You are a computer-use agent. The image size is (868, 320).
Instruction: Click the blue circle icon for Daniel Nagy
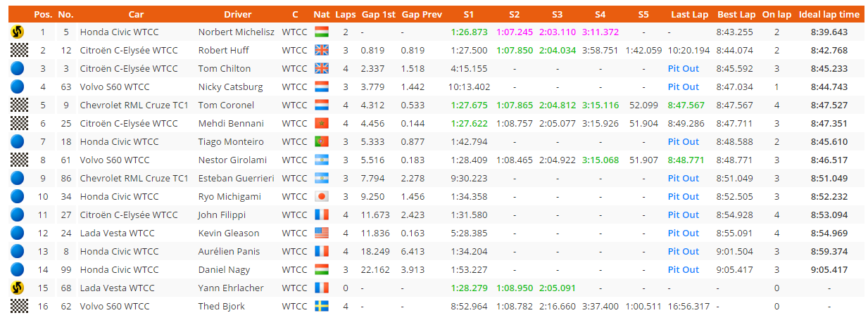pos(18,270)
